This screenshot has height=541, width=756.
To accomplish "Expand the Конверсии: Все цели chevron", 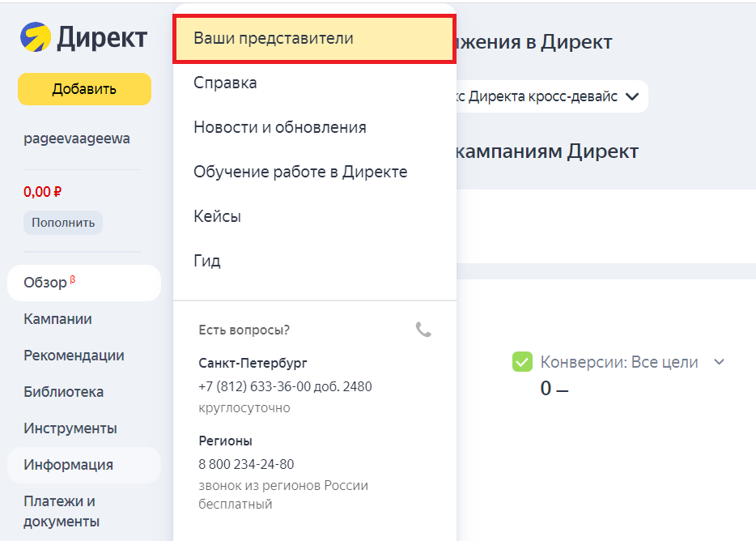I will coord(718,362).
